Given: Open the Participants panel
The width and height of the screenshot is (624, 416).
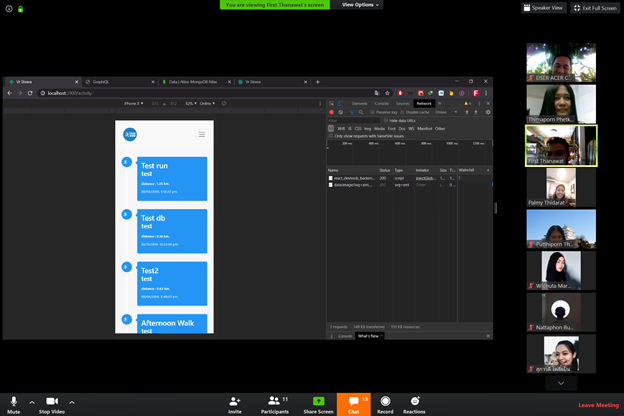Looking at the screenshot, I should point(275,401).
